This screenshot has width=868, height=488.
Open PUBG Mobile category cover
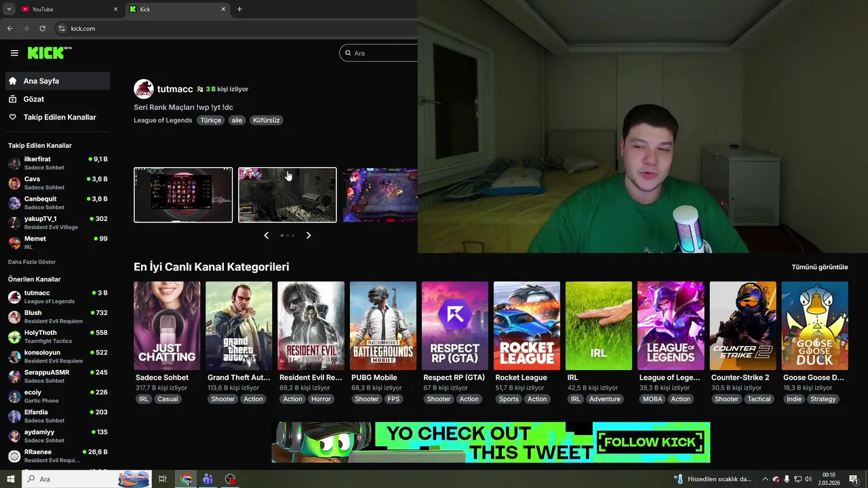[383, 325]
